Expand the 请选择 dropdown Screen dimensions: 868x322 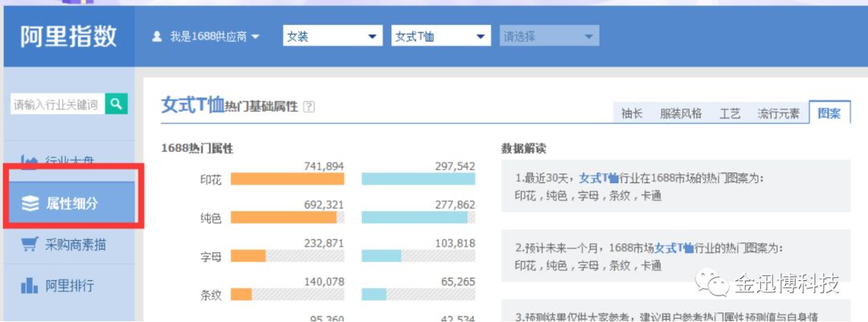coord(549,37)
